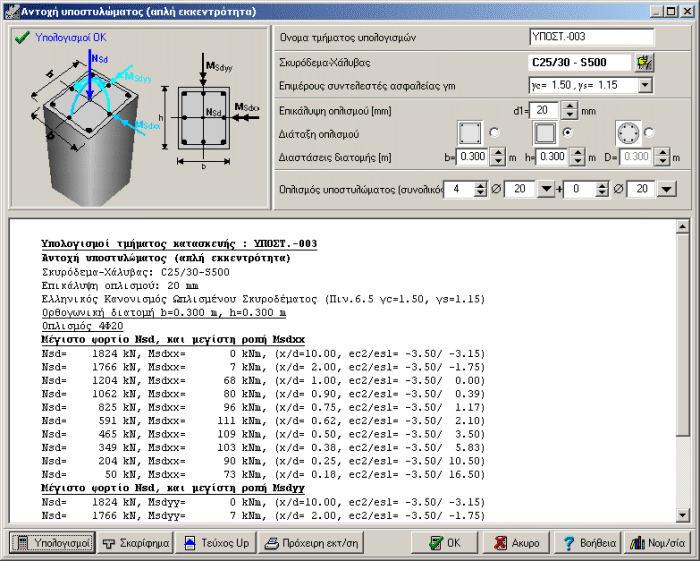
Task: Click the rectangular perimeter reinforcement layout icon
Action: point(545,132)
